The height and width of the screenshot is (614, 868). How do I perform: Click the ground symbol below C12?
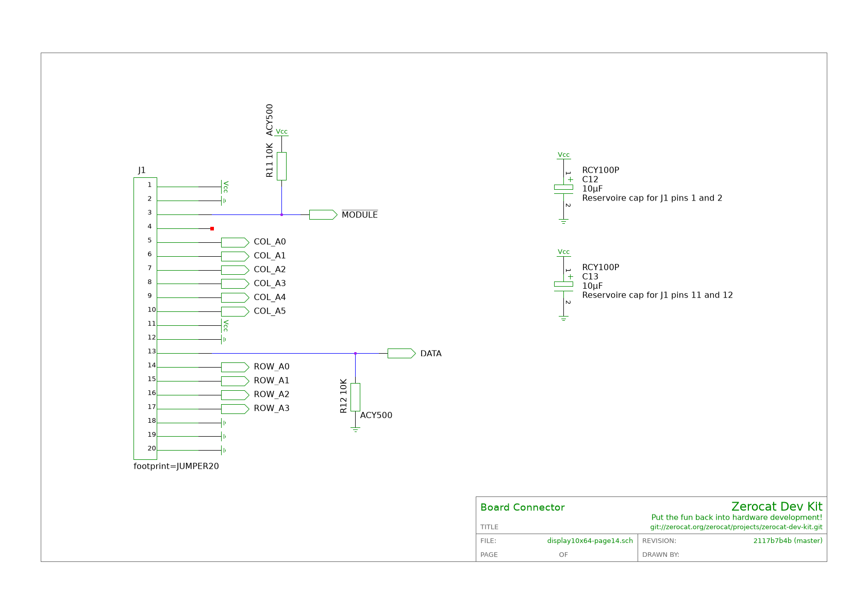[x=563, y=221]
